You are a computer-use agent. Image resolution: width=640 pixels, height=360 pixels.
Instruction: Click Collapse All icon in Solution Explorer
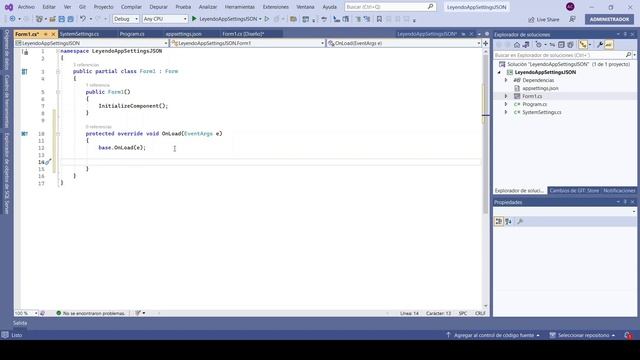(x=561, y=45)
